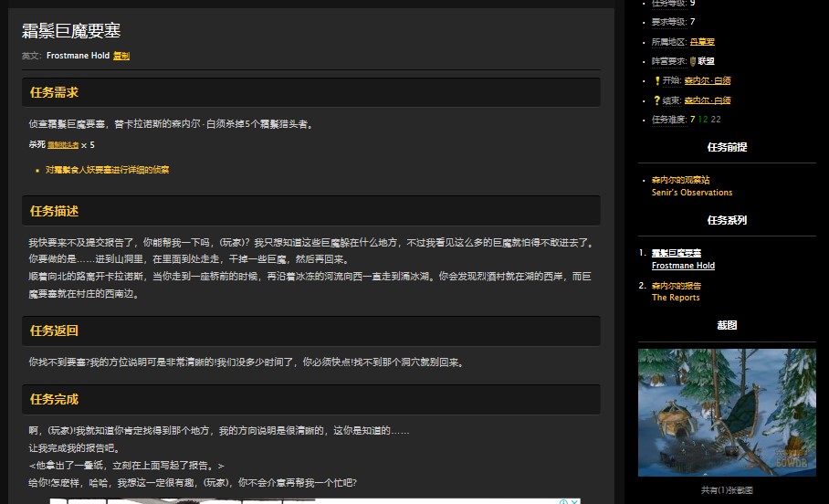The image size is (829, 504).
Task: Open the quest-end NPC 森内尔·白须 link
Action: pos(708,100)
